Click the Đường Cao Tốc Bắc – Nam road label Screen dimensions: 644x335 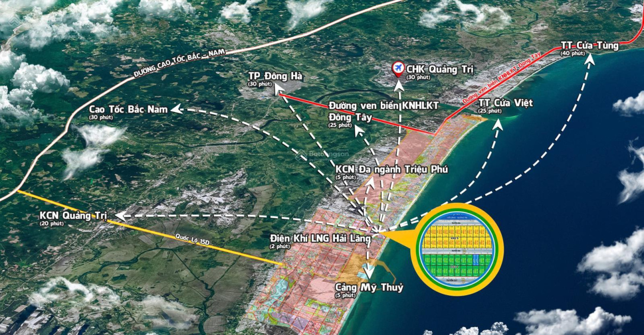[182, 61]
